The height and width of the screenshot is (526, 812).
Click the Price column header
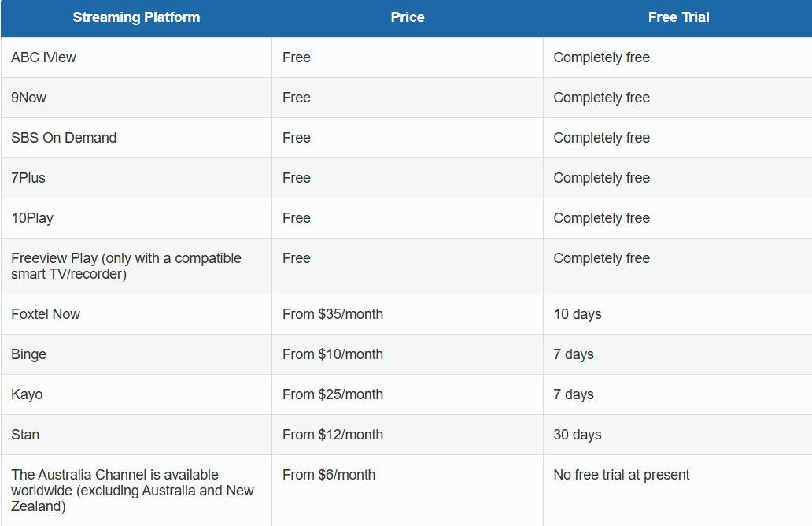coord(408,17)
